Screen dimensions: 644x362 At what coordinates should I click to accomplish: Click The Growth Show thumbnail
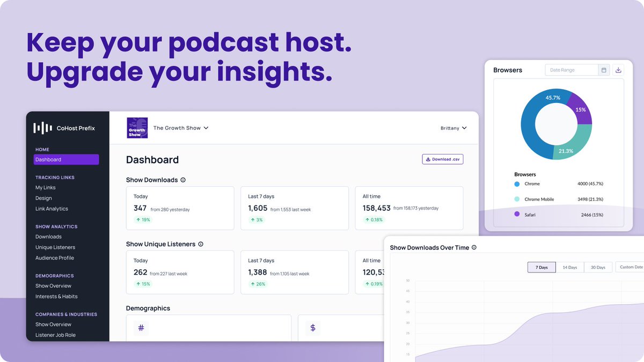coord(137,128)
